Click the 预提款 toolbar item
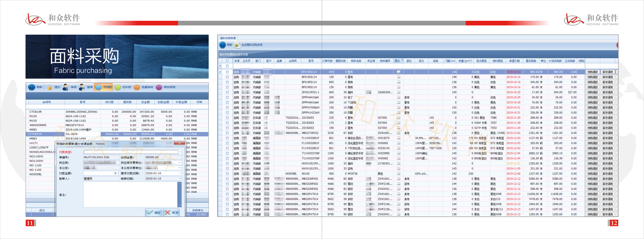 (x=104, y=87)
